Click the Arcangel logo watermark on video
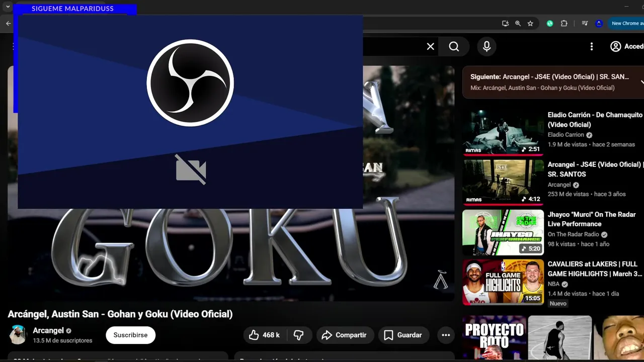644x362 pixels. click(x=440, y=280)
